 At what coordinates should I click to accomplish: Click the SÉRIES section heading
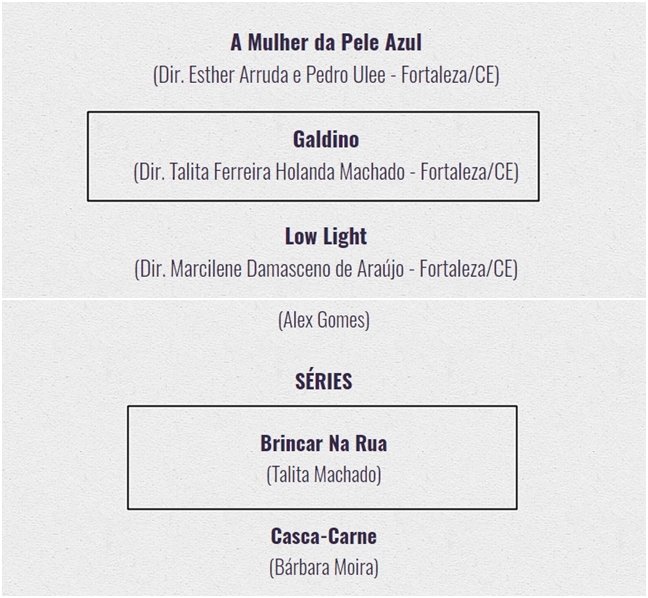324,381
